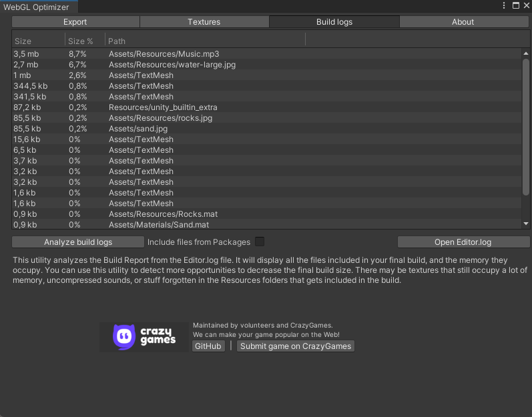Viewport: 532px width, 417px height.
Task: Select the Build logs tab
Action: [334, 22]
